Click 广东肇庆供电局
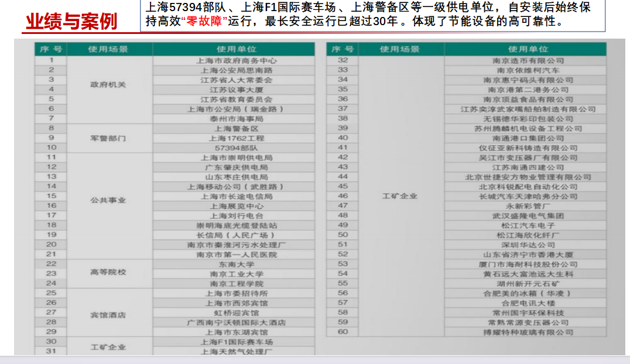The height and width of the screenshot is (364, 630). 237,167
